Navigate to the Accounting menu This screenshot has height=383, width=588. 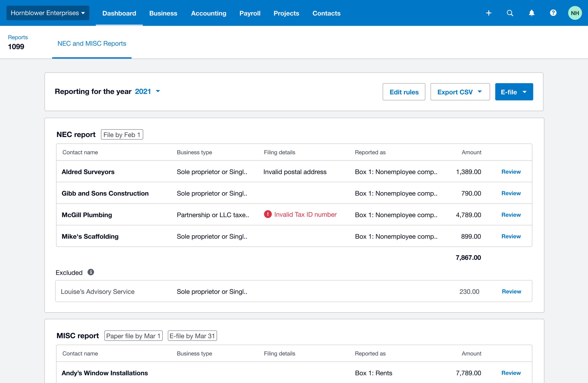(208, 13)
